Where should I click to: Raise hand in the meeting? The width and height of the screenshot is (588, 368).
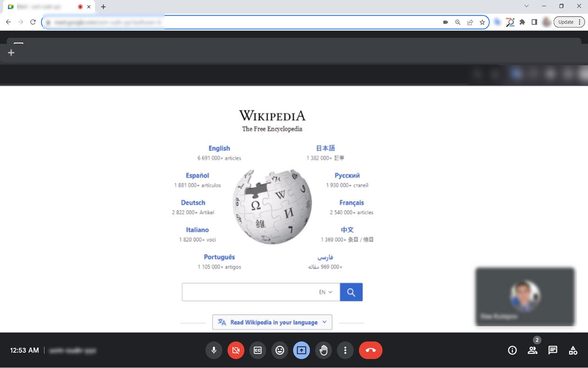323,350
